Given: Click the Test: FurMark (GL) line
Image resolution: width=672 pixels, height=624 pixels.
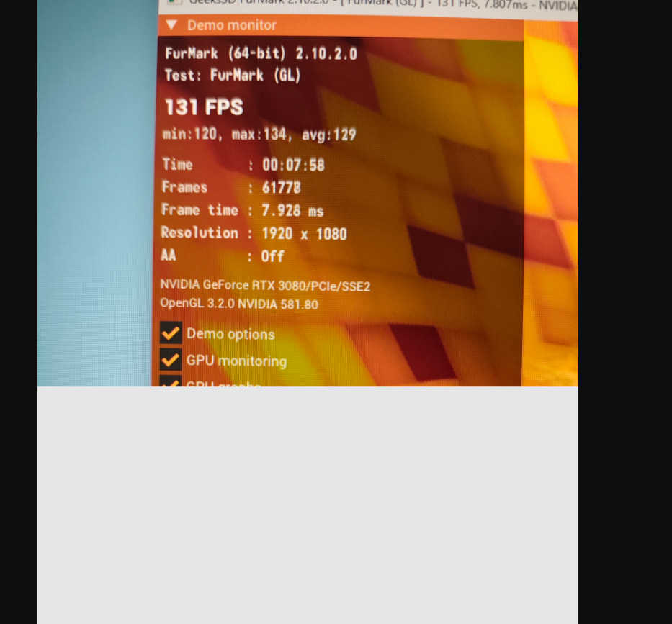Looking at the screenshot, I should (233, 76).
